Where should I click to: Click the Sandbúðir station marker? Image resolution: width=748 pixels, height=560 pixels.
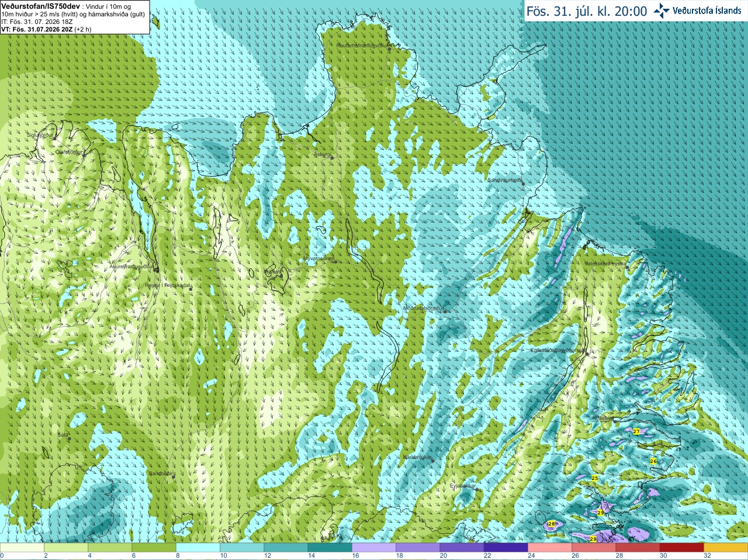[174, 478]
